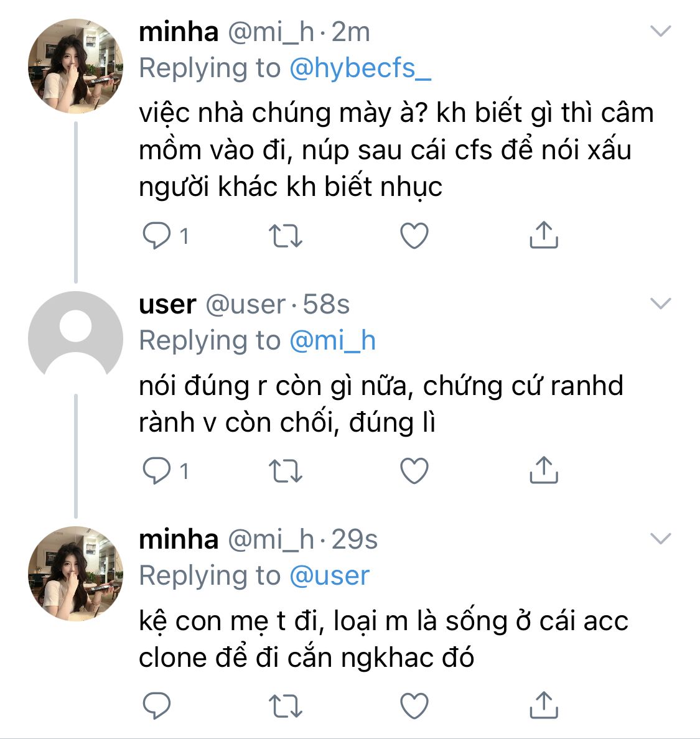The width and height of the screenshot is (700, 739).
Task: View minha's profile picture on first tweet
Action: [x=75, y=67]
